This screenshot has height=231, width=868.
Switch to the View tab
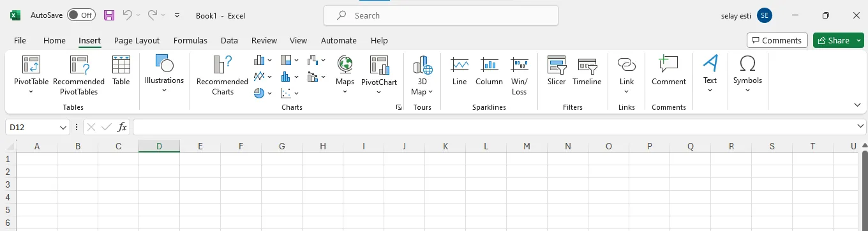point(298,40)
